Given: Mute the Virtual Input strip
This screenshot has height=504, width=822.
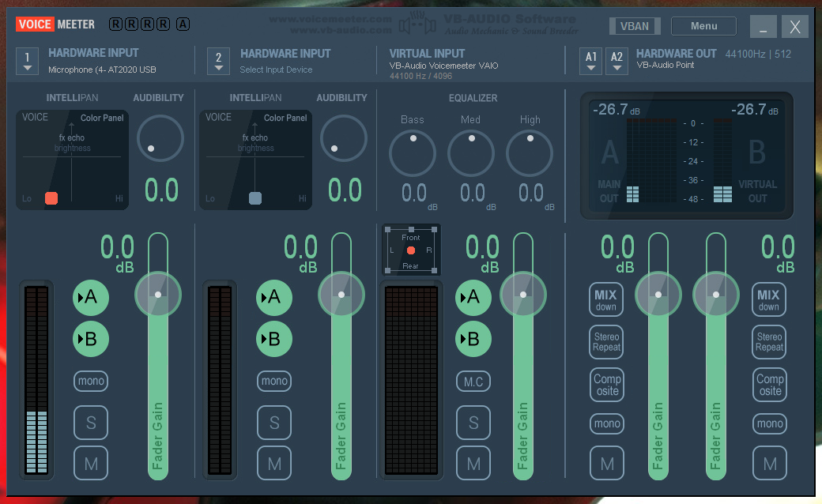Looking at the screenshot, I should click(473, 463).
